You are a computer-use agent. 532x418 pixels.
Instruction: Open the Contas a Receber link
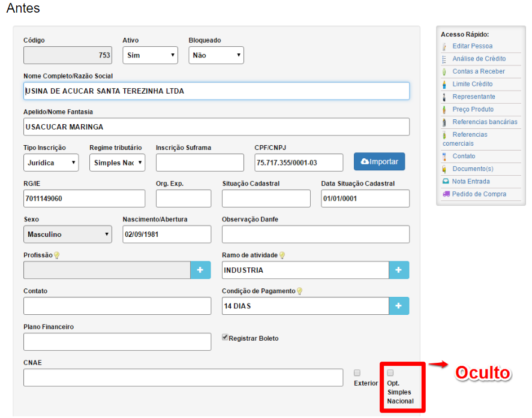[x=478, y=71]
